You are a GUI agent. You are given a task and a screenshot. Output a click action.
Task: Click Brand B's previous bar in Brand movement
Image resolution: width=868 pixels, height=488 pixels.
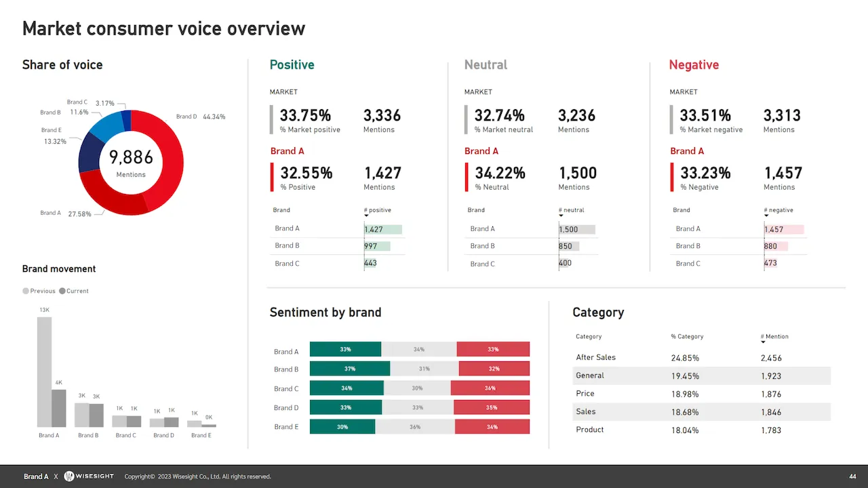click(x=81, y=415)
